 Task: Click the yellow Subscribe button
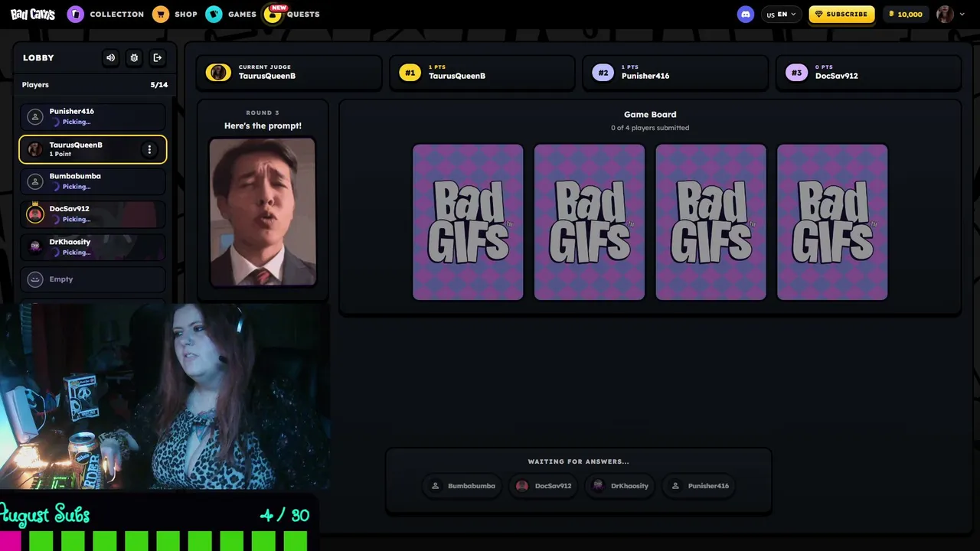click(x=841, y=14)
